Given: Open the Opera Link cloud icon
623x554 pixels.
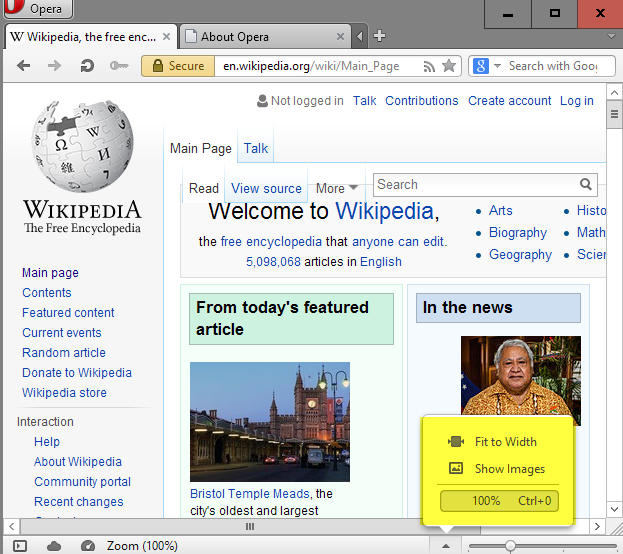Looking at the screenshot, I should coord(54,545).
